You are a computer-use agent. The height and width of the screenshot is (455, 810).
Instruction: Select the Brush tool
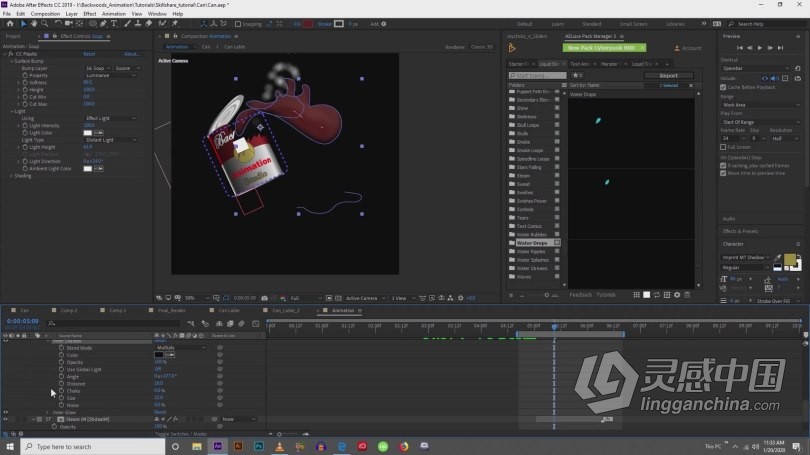point(127,24)
